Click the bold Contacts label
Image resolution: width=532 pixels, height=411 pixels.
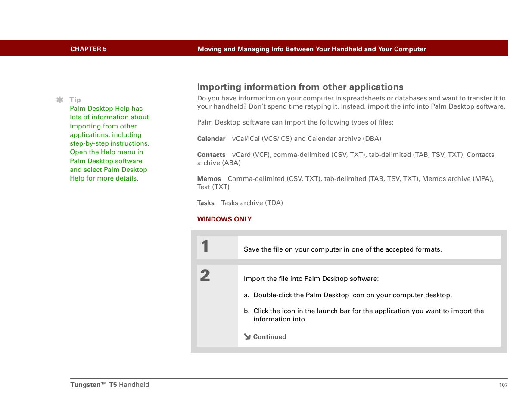click(x=212, y=155)
